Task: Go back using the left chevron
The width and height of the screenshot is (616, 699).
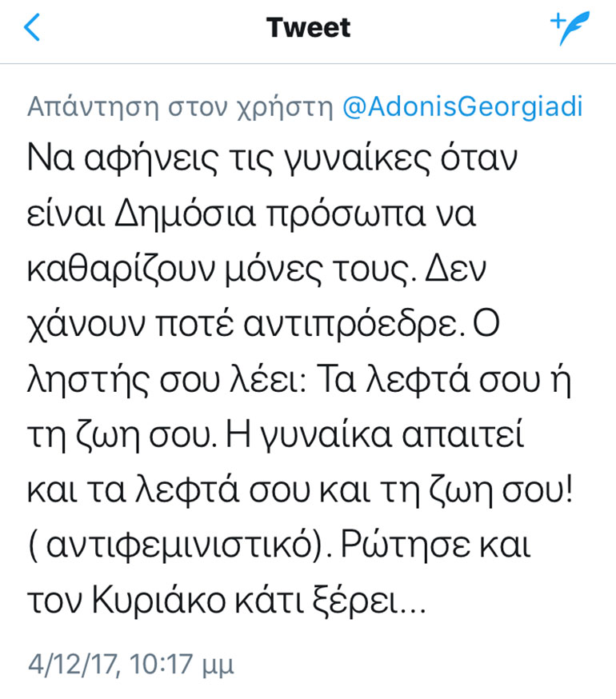Action: coord(32,29)
